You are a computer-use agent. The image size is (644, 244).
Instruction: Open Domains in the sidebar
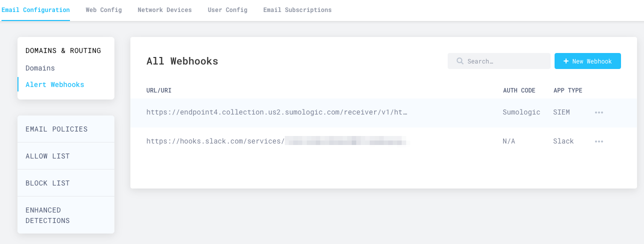[40, 68]
